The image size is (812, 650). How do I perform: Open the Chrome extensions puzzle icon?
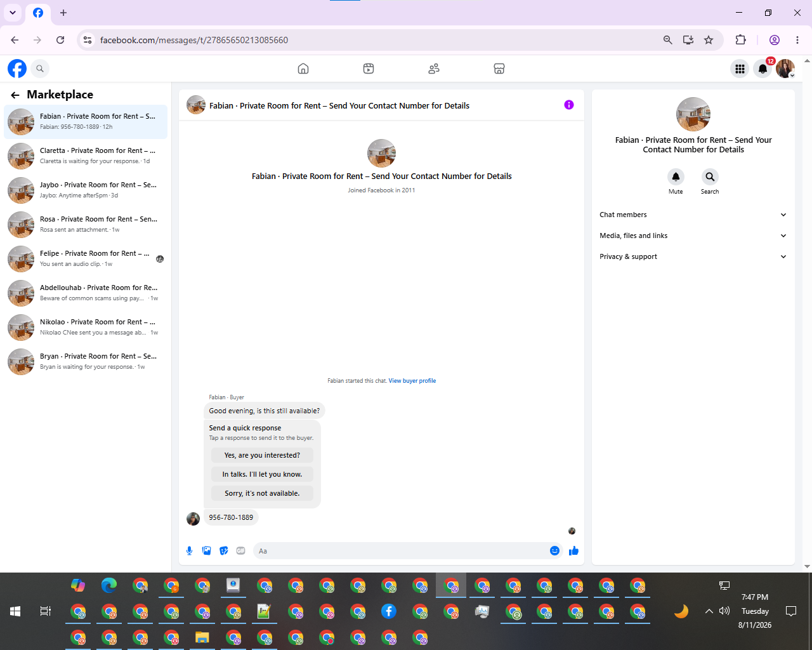[740, 40]
